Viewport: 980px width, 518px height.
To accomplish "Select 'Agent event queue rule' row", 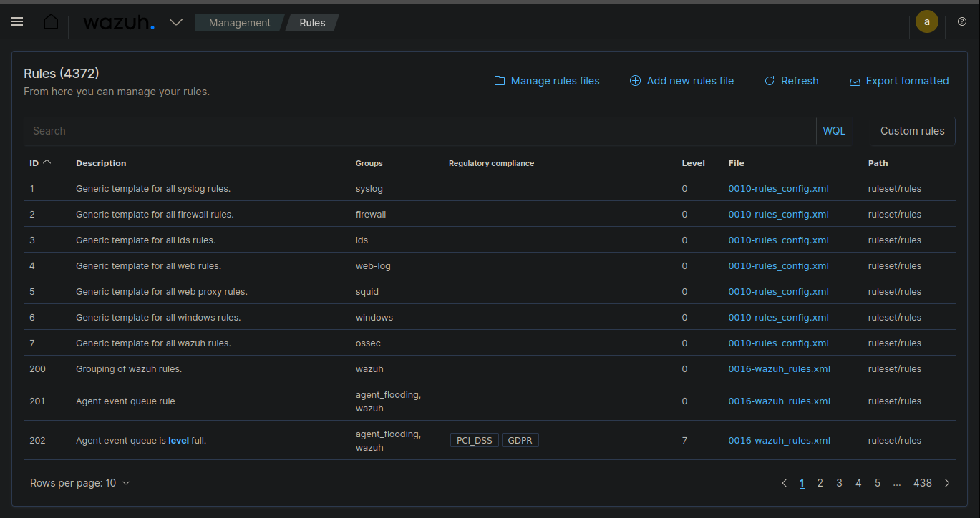I will [x=490, y=401].
